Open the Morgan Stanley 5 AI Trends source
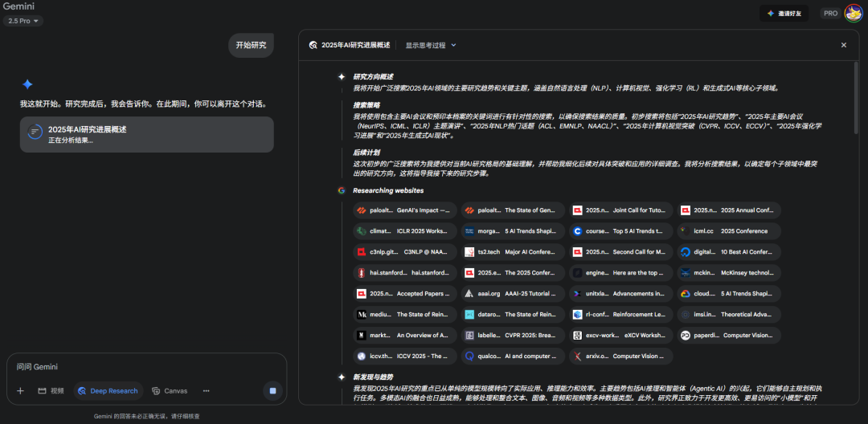Screen dimensions: 868x424 pyautogui.click(x=513, y=231)
